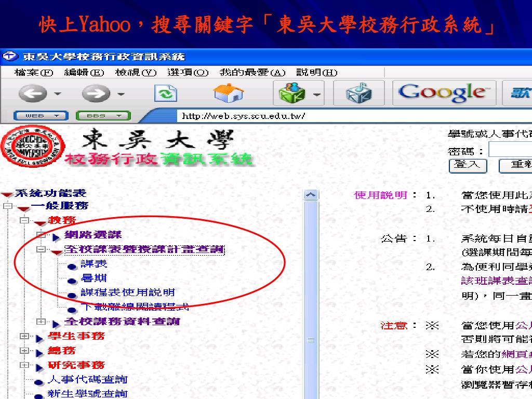Open dropdown beside the green KK icon
532x399 pixels.
click(316, 95)
